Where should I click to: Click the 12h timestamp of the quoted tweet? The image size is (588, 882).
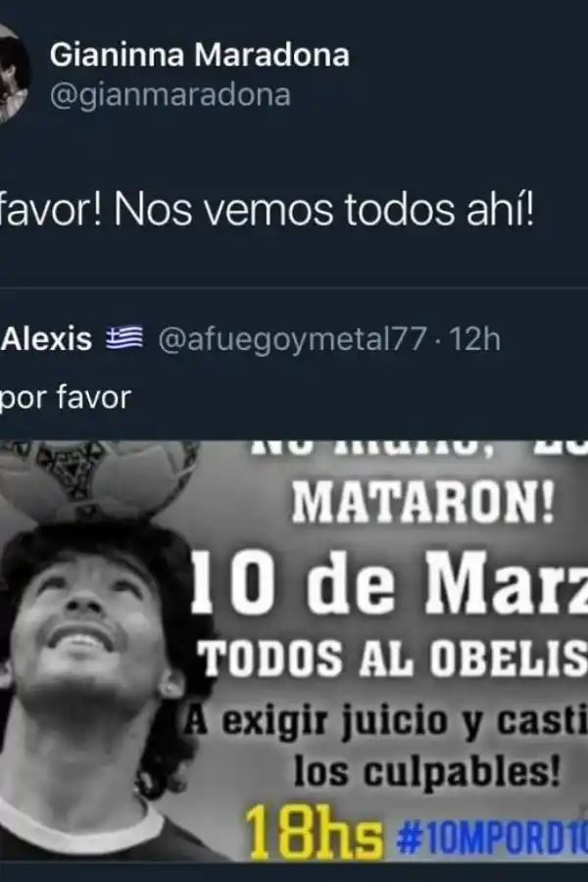(x=475, y=339)
